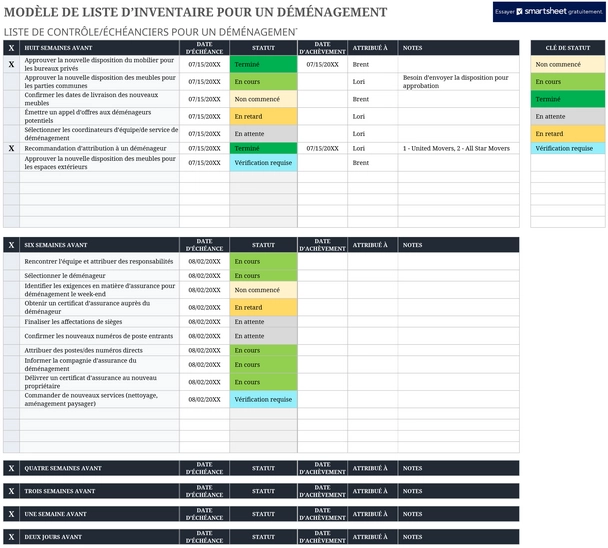Screen dimensions: 608x548
Task: Check the box for 'Émettre un appel d'offres'
Action: click(11, 116)
